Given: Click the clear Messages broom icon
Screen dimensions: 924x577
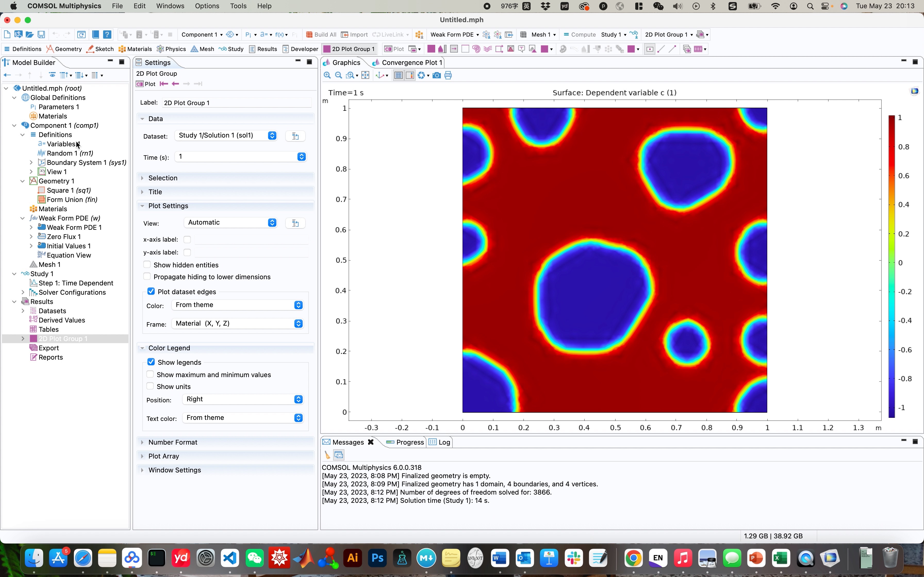Looking at the screenshot, I should click(327, 455).
